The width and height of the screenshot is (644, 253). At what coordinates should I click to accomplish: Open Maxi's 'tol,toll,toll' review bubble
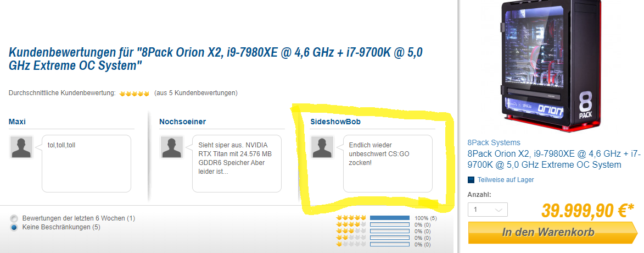[x=86, y=163]
